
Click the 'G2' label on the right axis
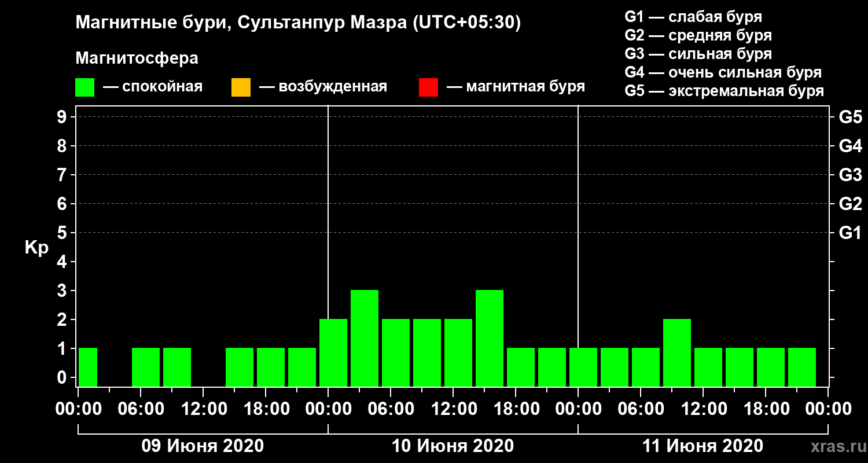click(851, 204)
